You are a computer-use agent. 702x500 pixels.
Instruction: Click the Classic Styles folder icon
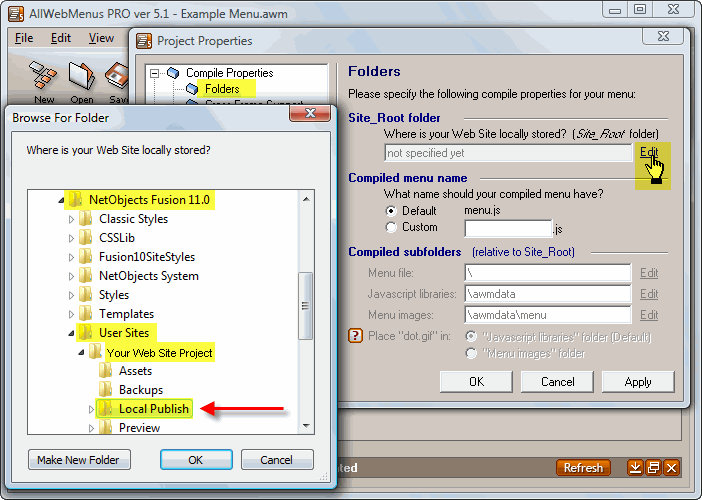pos(86,218)
